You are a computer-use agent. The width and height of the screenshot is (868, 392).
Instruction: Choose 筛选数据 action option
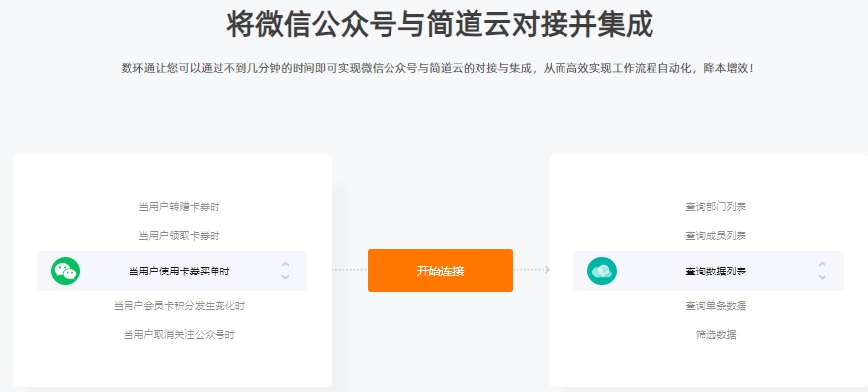point(716,335)
